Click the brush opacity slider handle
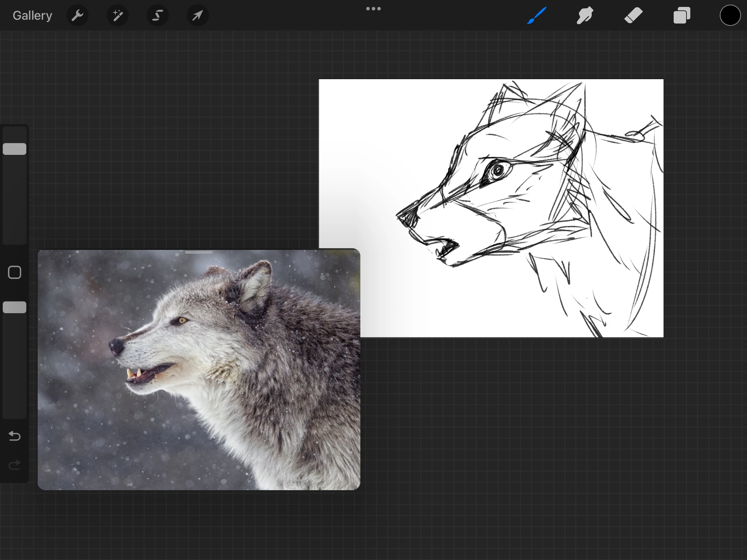Image resolution: width=747 pixels, height=560 pixels. (15, 307)
